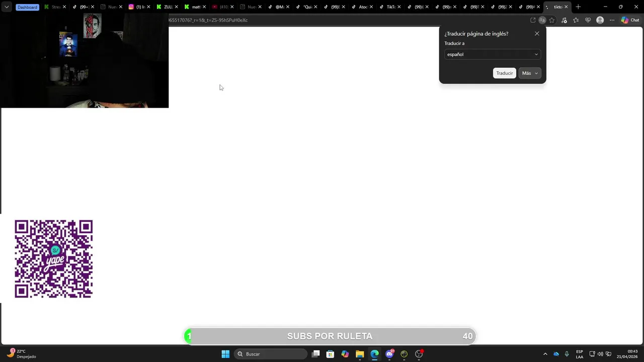The width and height of the screenshot is (644, 362).
Task: Switch to the (410) YouTube tab
Action: click(x=221, y=7)
